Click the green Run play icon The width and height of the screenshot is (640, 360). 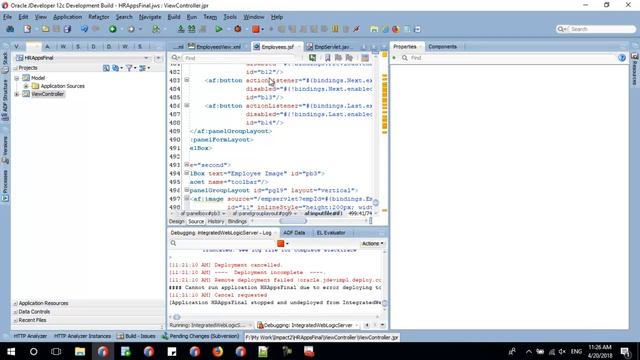click(219, 29)
